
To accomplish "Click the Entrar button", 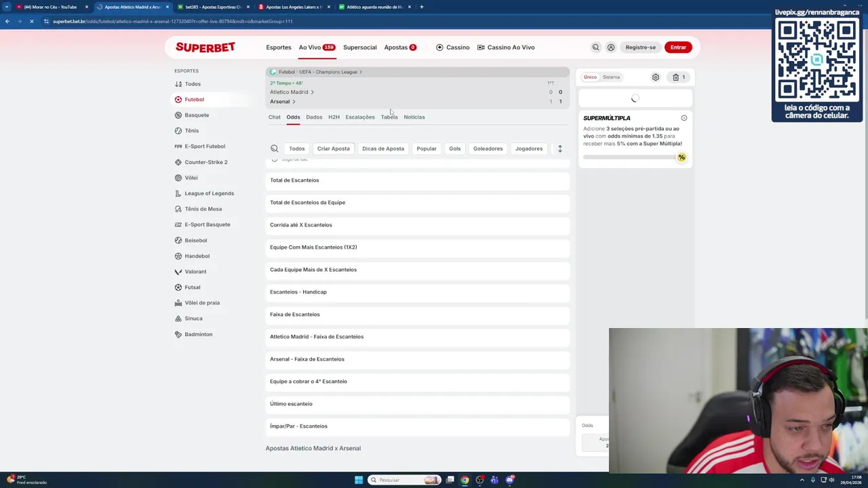I will pos(678,47).
